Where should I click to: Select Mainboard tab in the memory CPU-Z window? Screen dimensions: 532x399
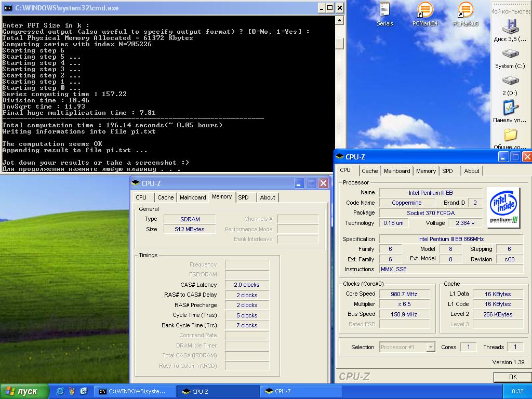click(x=193, y=197)
